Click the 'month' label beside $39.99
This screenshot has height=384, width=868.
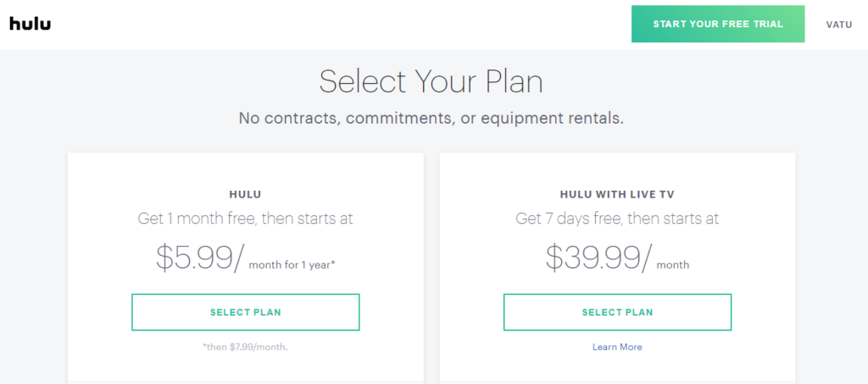pyautogui.click(x=672, y=265)
